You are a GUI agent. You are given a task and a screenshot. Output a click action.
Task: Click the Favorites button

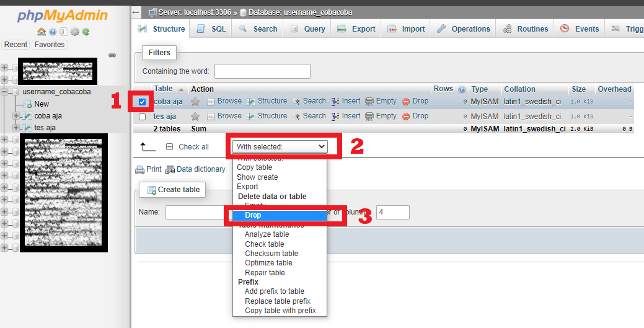[x=50, y=45]
